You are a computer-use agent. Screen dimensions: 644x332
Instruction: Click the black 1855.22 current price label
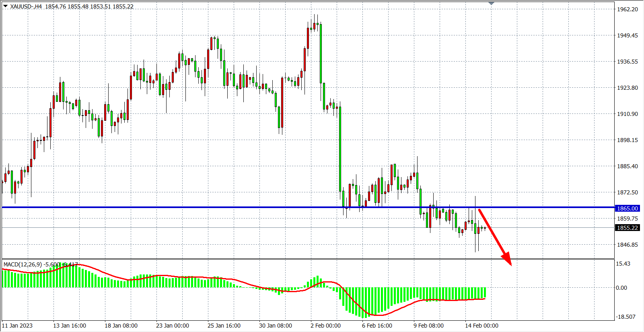coord(628,228)
